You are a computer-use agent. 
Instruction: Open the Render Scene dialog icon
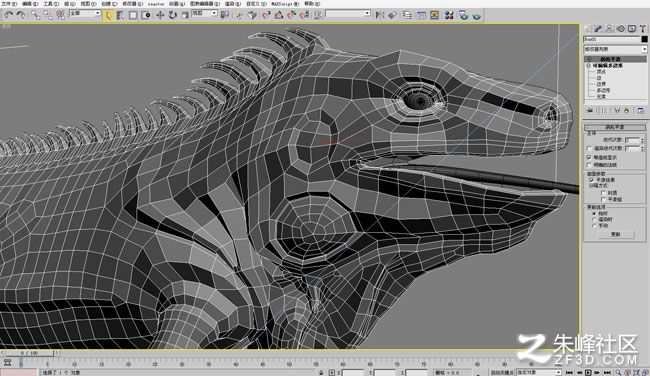click(x=463, y=15)
